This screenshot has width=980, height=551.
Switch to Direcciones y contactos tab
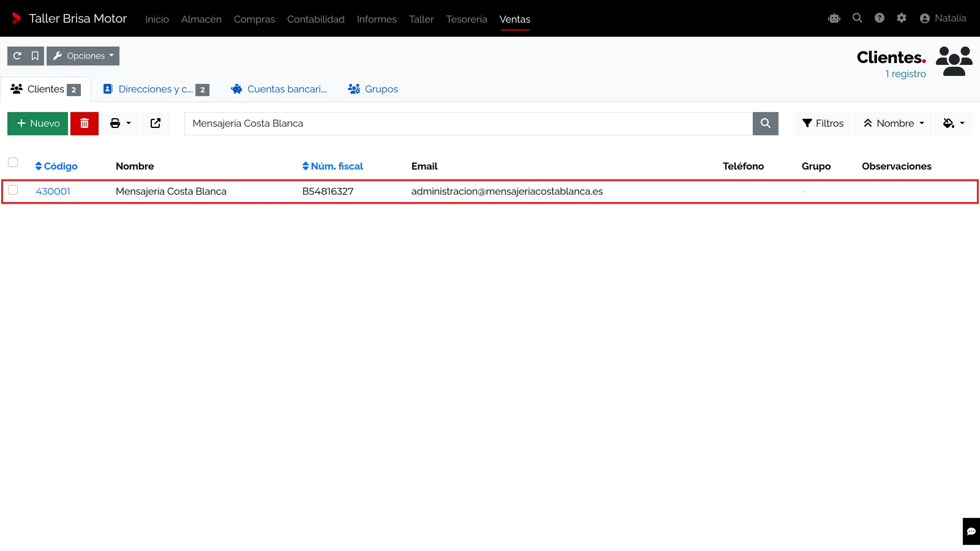coord(156,89)
